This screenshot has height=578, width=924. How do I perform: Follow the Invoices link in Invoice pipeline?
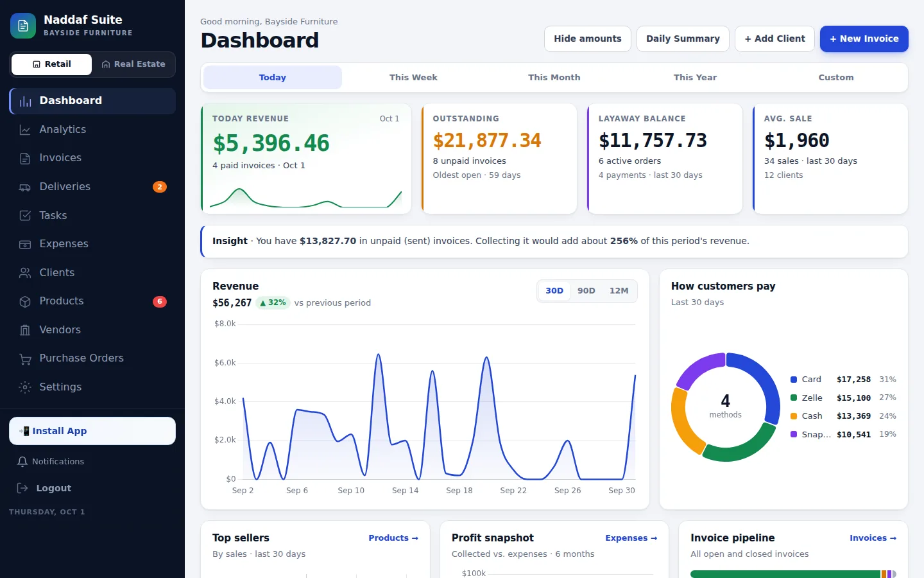click(x=873, y=538)
